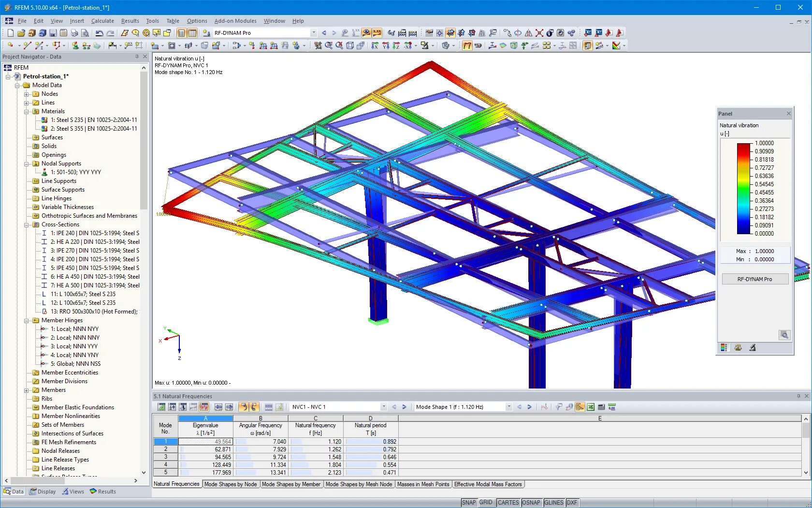
Task: Click the Print icon in the toolbar
Action: tap(75, 32)
